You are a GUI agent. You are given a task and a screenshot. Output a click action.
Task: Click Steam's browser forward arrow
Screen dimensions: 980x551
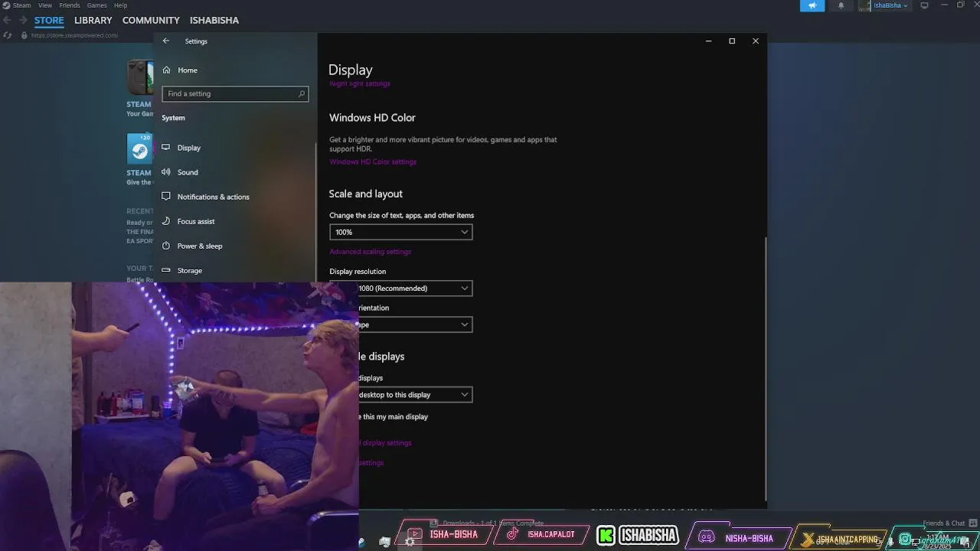(x=23, y=20)
